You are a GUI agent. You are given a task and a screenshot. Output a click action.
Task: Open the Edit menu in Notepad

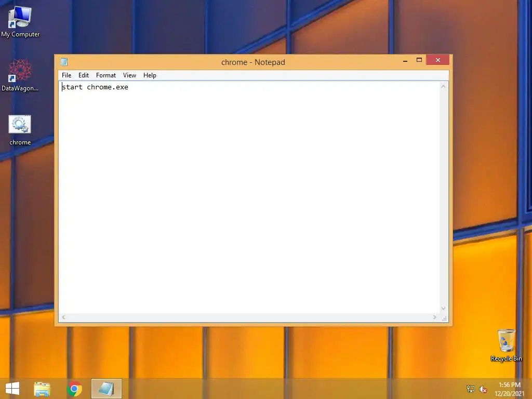click(x=84, y=75)
